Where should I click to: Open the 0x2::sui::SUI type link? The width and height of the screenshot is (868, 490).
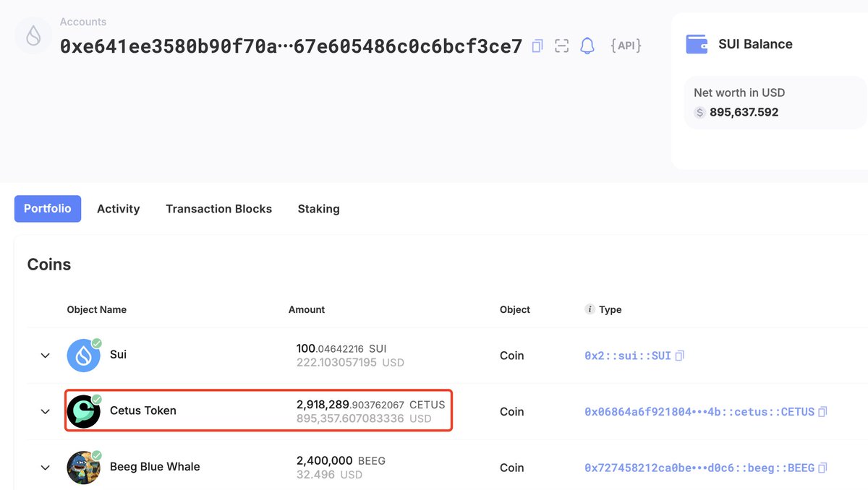(628, 356)
